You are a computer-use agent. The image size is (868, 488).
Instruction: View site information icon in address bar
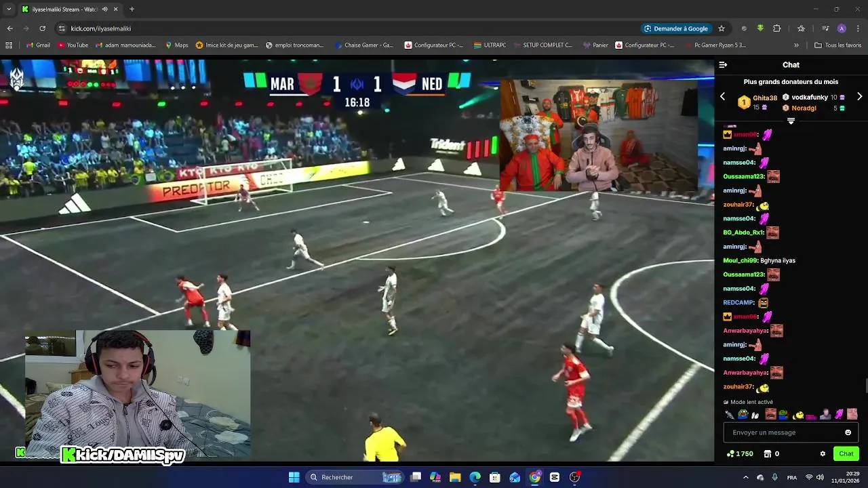[62, 28]
